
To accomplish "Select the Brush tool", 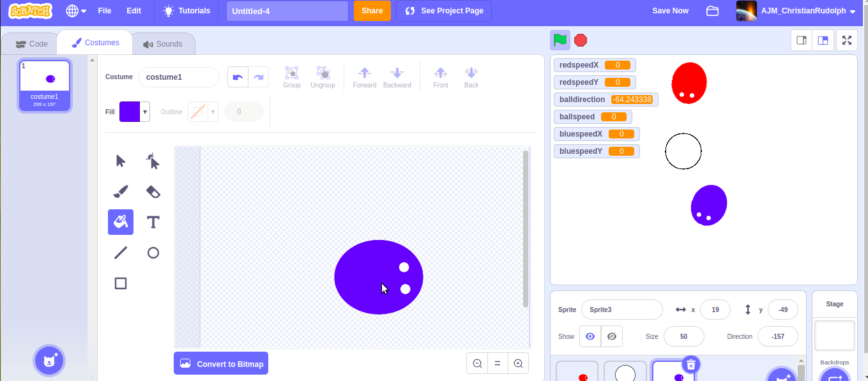I will pos(120,191).
